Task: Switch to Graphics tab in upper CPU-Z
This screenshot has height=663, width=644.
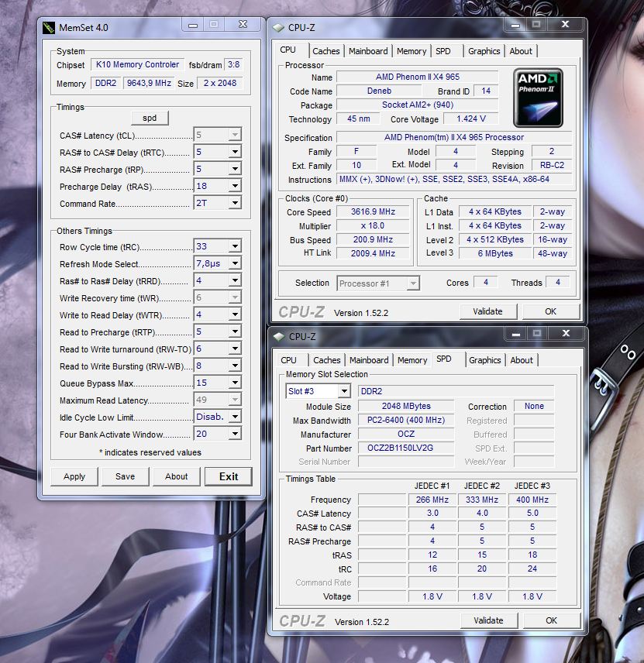Action: pos(484,51)
